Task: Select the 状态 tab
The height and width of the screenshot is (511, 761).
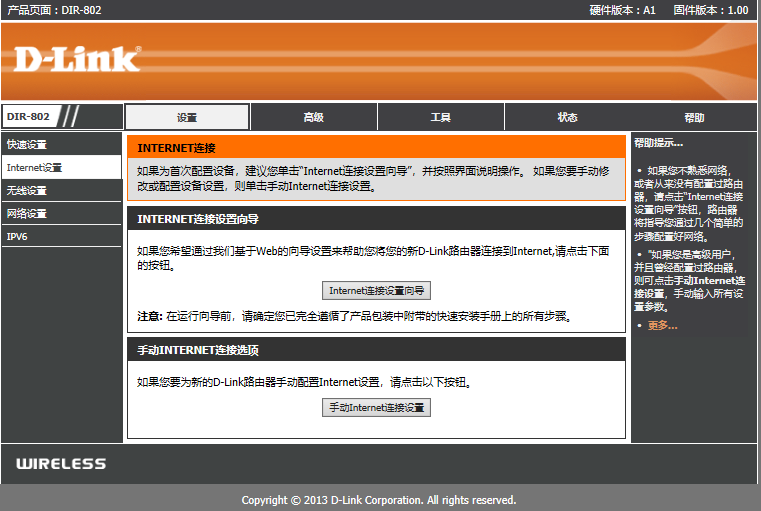Action: tap(567, 117)
